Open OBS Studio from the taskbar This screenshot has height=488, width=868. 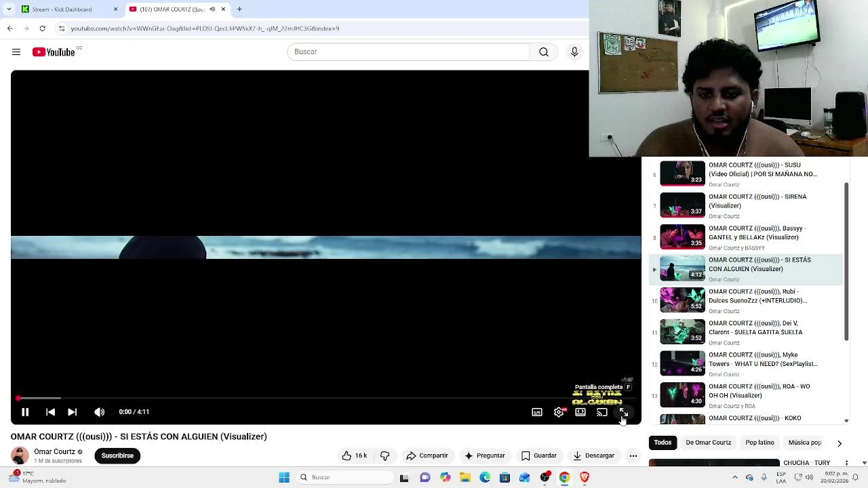[545, 478]
